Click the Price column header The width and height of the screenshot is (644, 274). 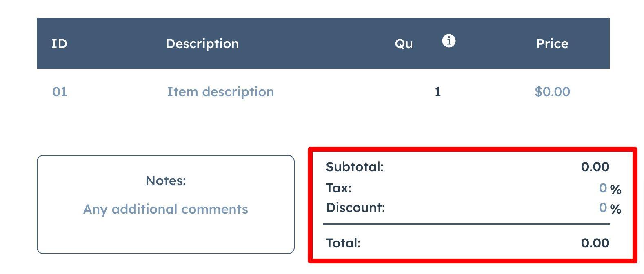click(x=552, y=44)
